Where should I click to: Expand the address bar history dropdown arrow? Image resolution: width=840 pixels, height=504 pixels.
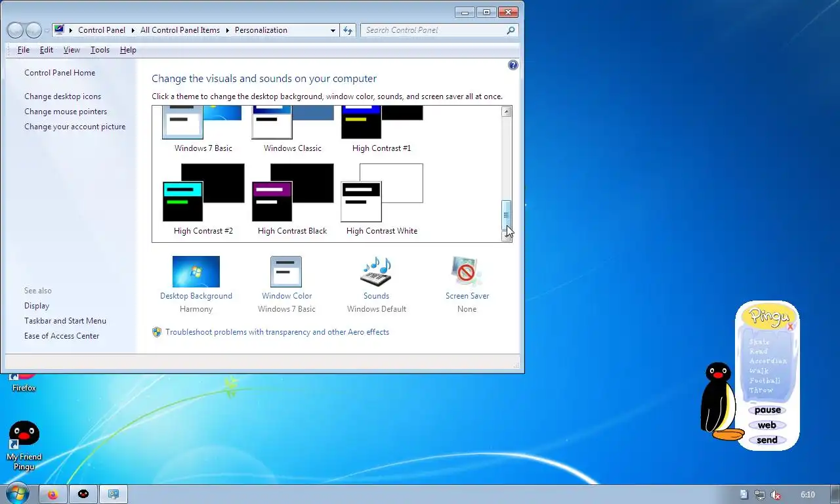point(333,30)
